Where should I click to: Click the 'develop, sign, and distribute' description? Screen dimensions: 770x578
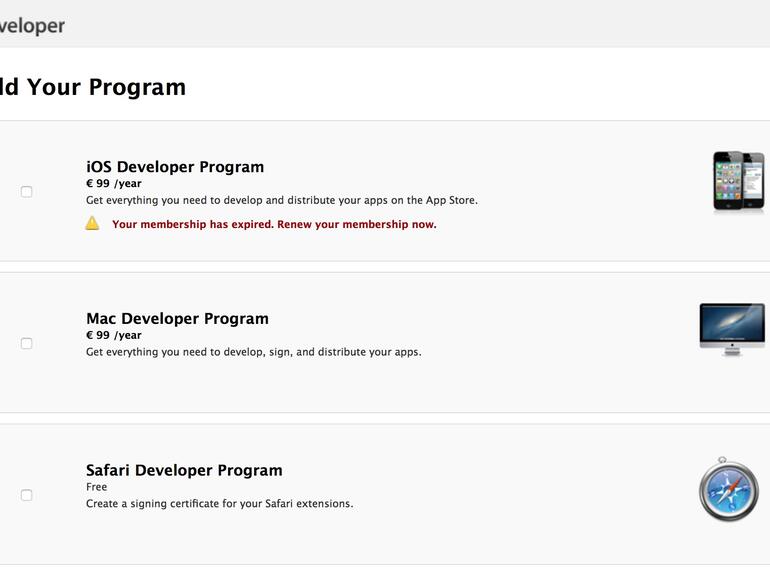click(253, 352)
